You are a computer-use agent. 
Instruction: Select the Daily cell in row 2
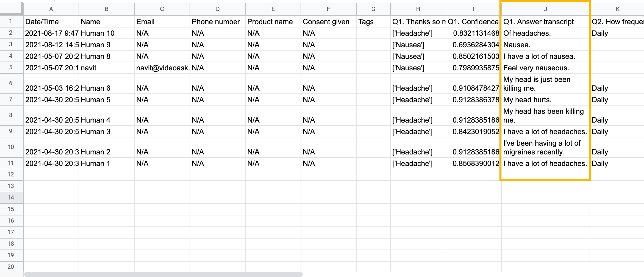[x=617, y=33]
